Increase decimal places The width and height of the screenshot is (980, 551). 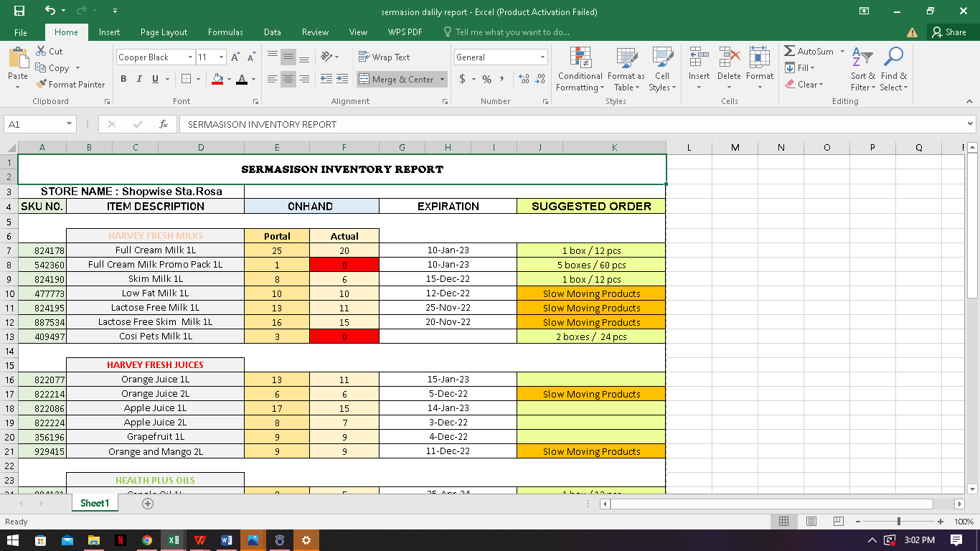click(524, 79)
